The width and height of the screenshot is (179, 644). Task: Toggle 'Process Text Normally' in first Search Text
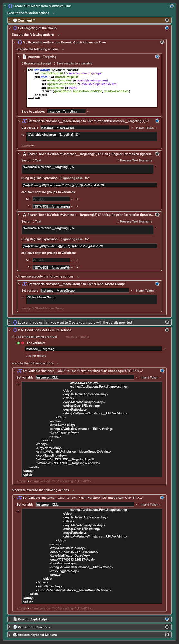(134, 160)
